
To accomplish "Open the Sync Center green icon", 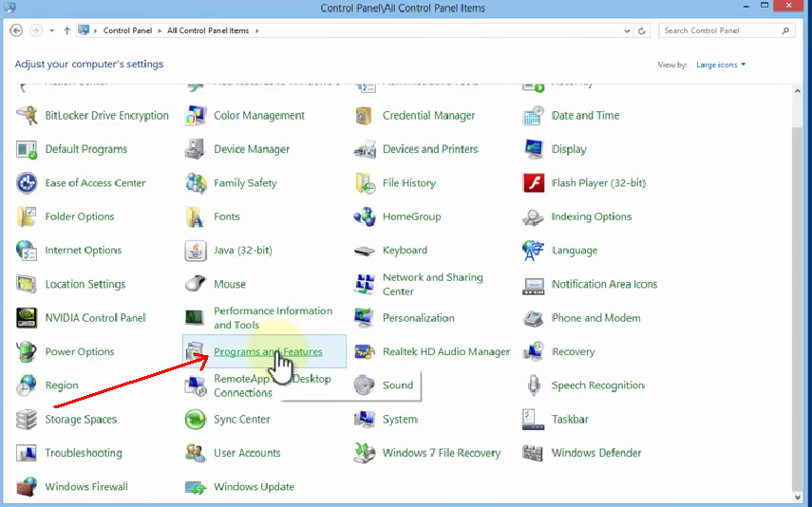I will 196,420.
